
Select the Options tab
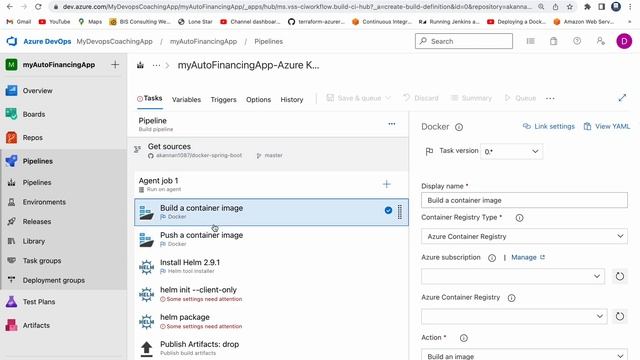(x=258, y=100)
